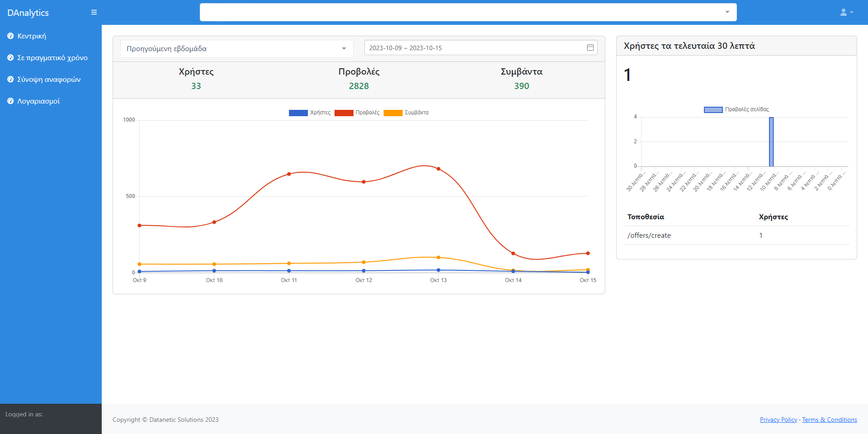
Task: Toggle Χρήστες series in chart legend
Action: pos(310,113)
